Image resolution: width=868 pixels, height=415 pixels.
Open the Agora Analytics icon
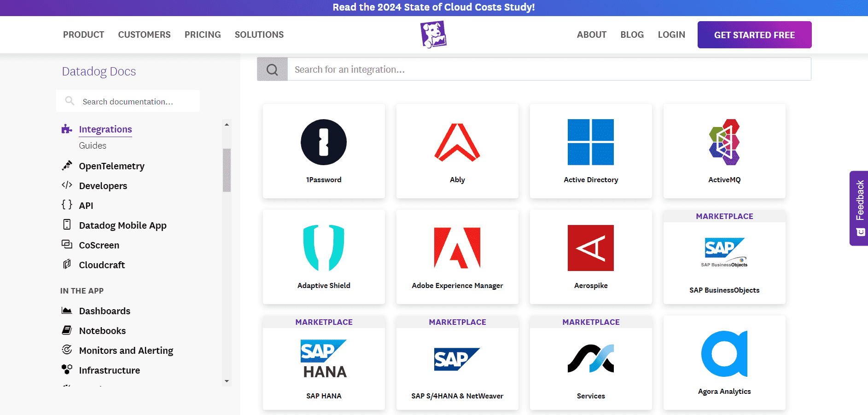coord(724,354)
